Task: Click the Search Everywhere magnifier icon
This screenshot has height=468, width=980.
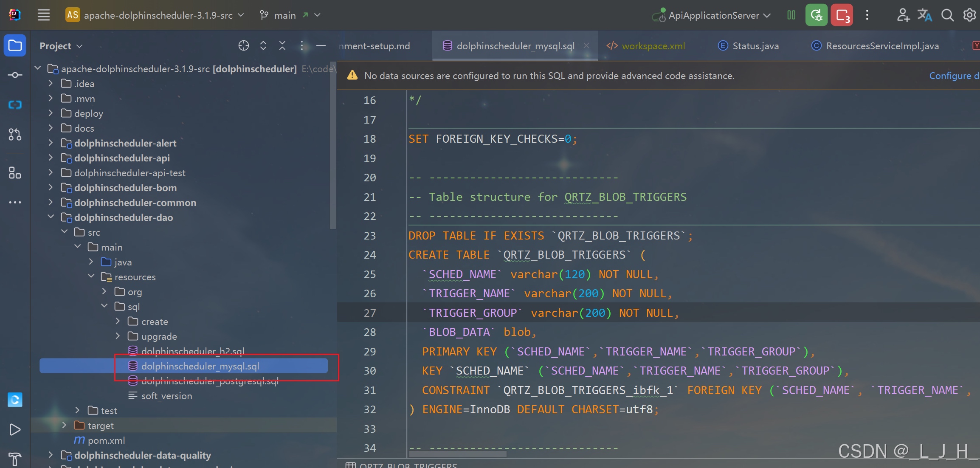Action: pyautogui.click(x=947, y=15)
